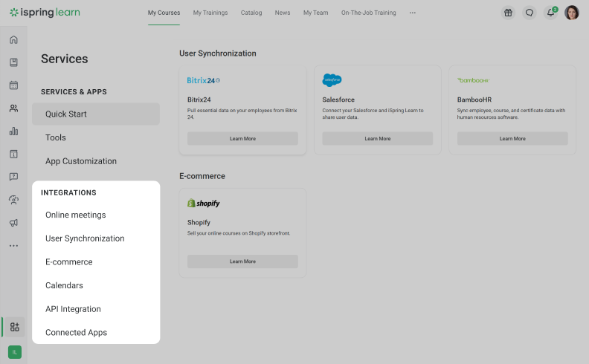This screenshot has width=589, height=364.
Task: Select Quick Start in Services menu
Action: (x=96, y=114)
